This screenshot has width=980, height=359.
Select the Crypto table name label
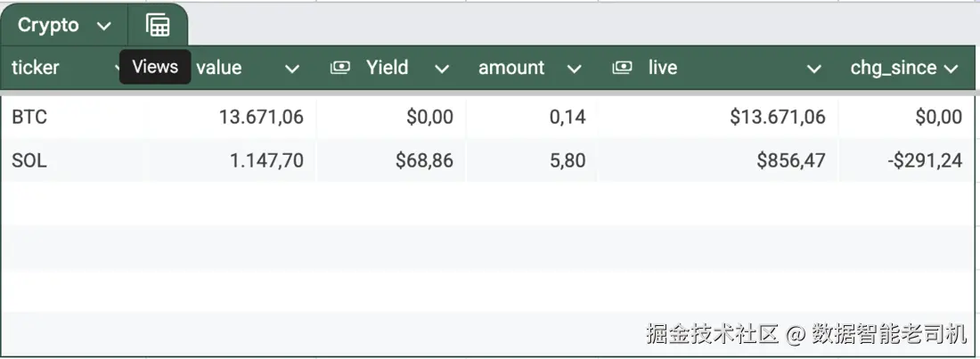(x=48, y=26)
